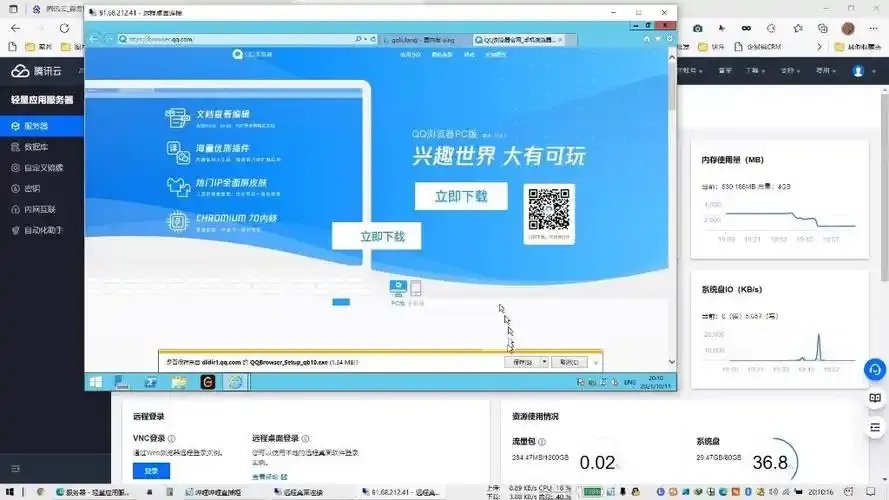Go back in the outer Edge browser
This screenshot has width=889, height=500.
coord(15,28)
